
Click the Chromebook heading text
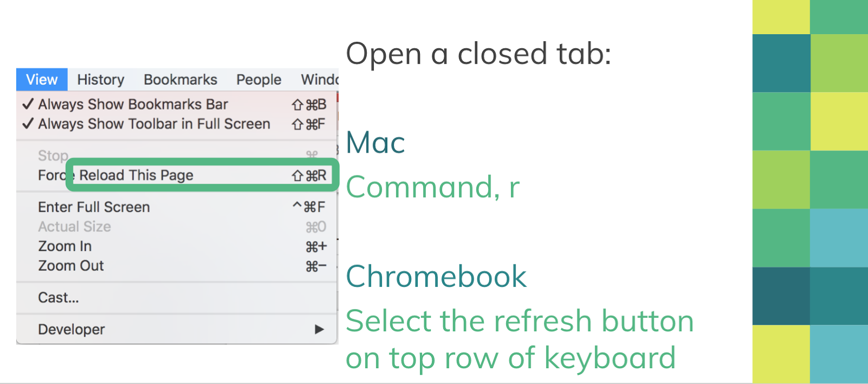click(x=436, y=276)
